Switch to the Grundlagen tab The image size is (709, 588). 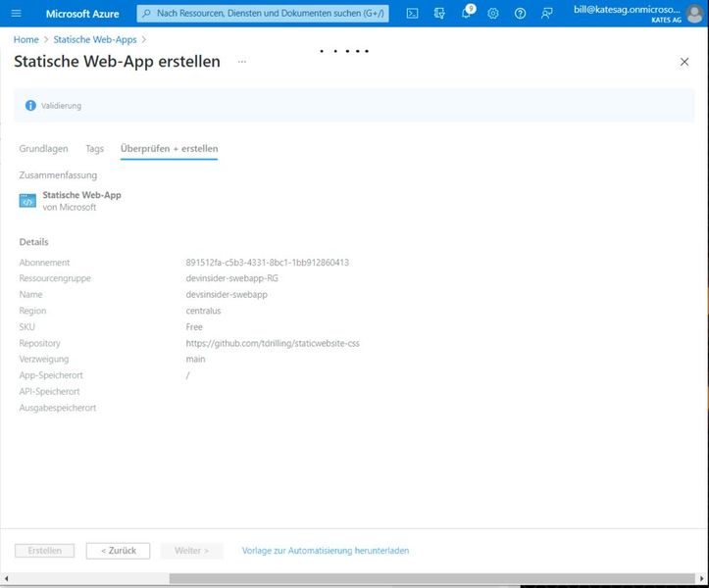[43, 149]
